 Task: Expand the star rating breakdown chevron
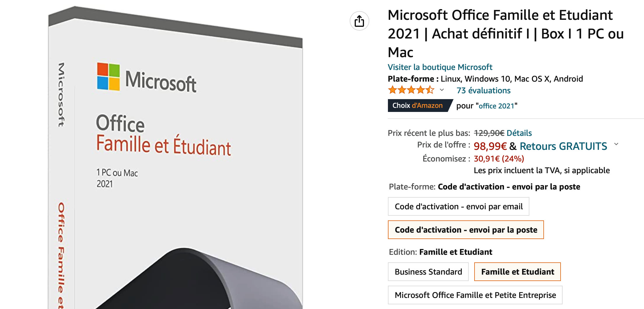(442, 90)
